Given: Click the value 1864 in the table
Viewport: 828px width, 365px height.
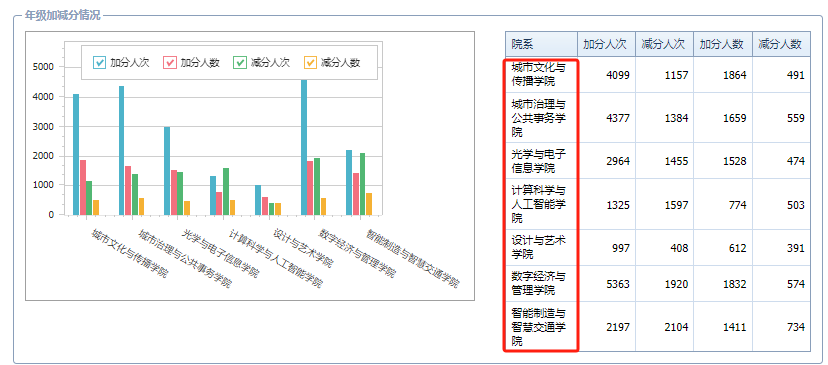Looking at the screenshot, I should [x=735, y=75].
